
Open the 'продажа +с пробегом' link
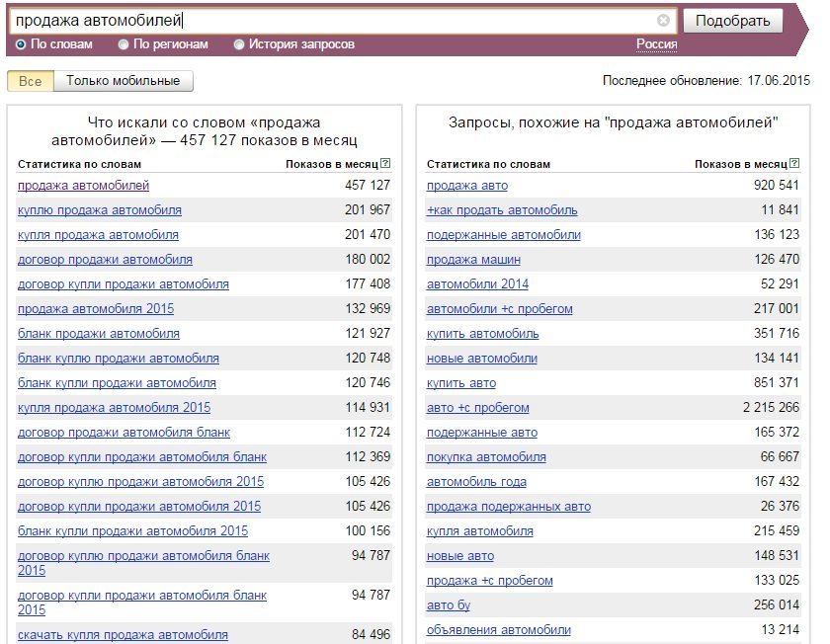(490, 581)
